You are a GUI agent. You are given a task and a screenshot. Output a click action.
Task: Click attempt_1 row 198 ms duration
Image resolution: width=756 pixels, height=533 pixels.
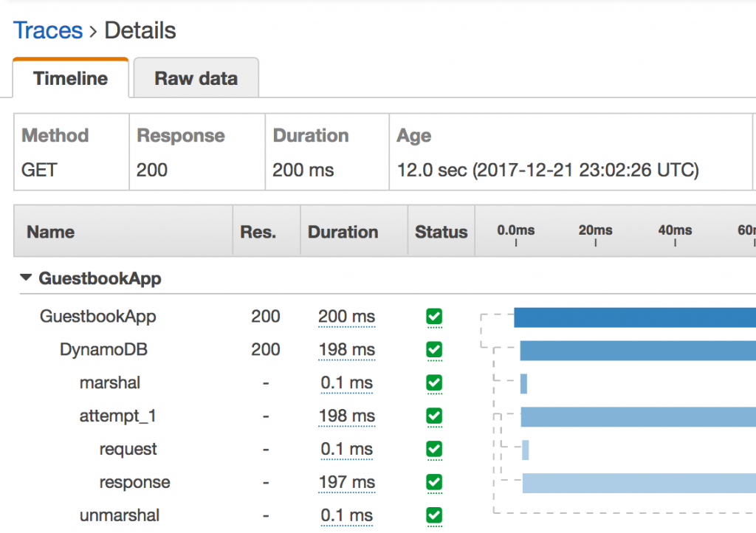pos(347,416)
